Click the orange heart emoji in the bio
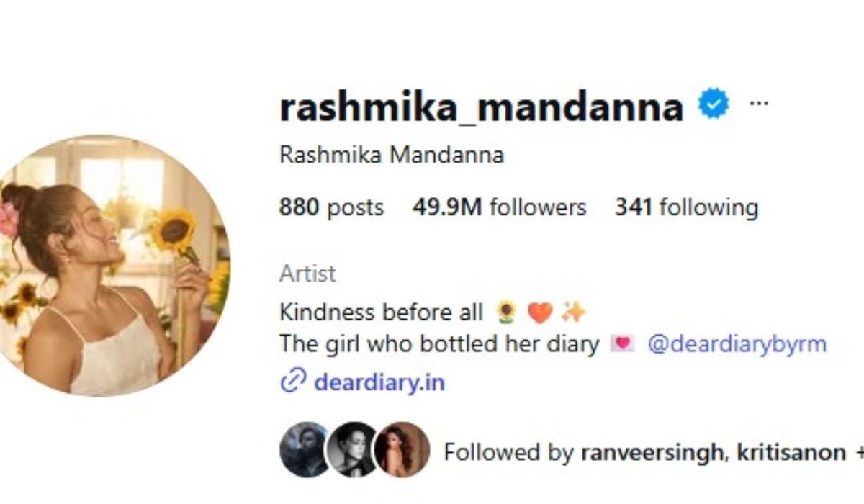The width and height of the screenshot is (864, 504). 540,312
